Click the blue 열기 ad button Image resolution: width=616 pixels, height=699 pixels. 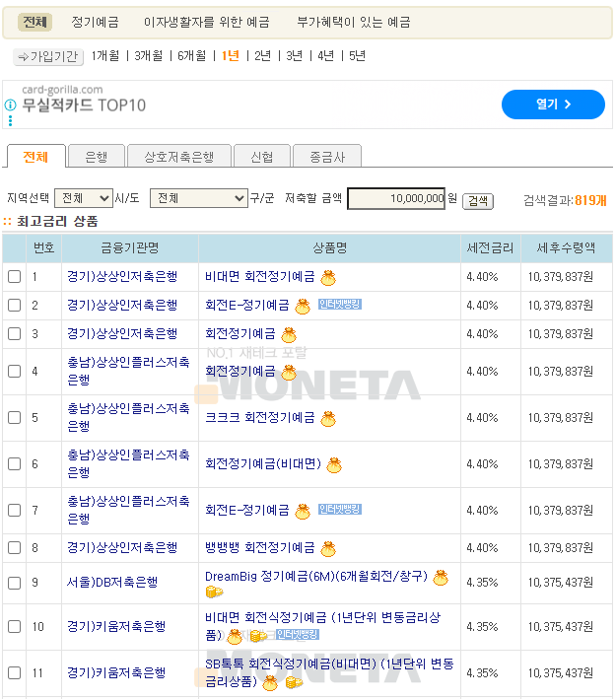(x=553, y=104)
